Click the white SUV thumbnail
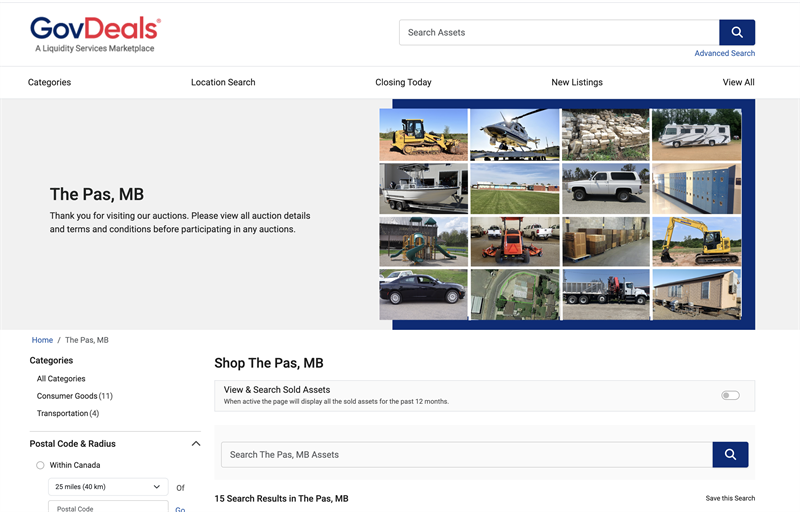 pyautogui.click(x=606, y=189)
